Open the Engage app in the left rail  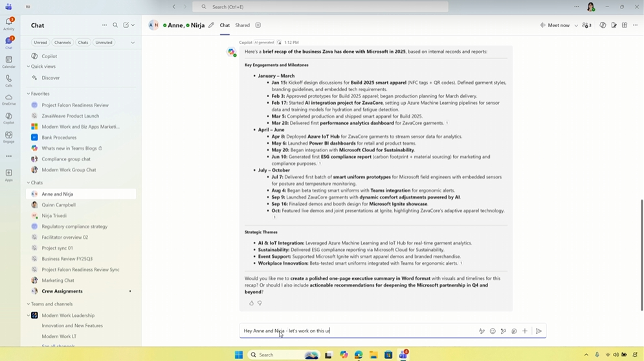(8, 137)
